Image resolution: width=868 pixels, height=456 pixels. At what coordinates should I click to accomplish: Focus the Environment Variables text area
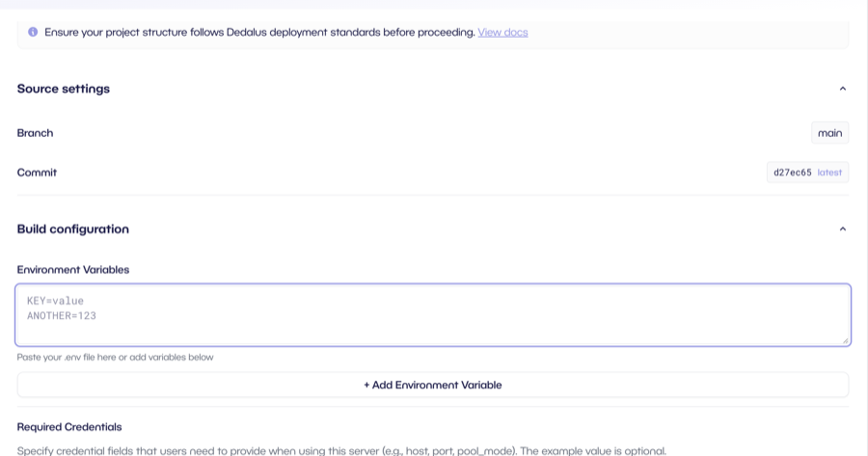433,315
